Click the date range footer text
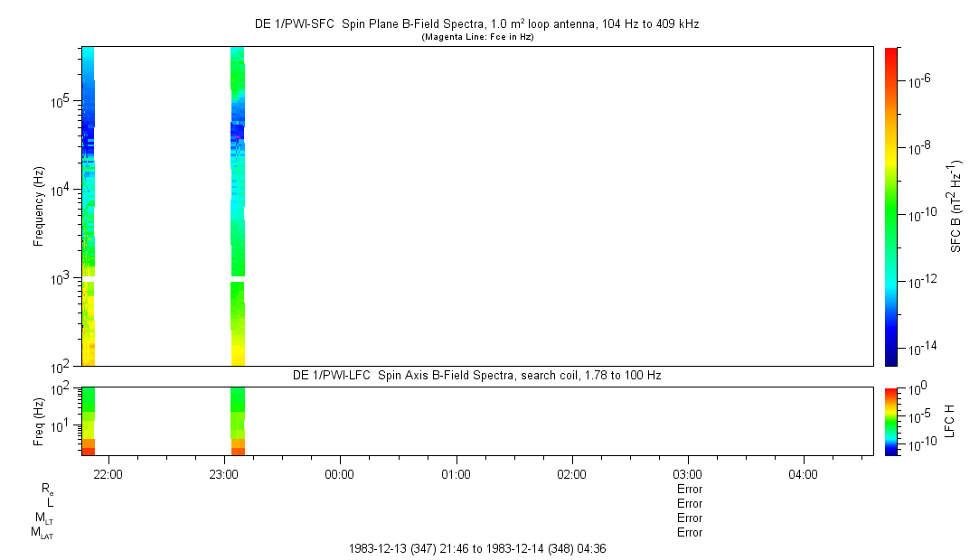The image size is (979, 560). pyautogui.click(x=484, y=548)
